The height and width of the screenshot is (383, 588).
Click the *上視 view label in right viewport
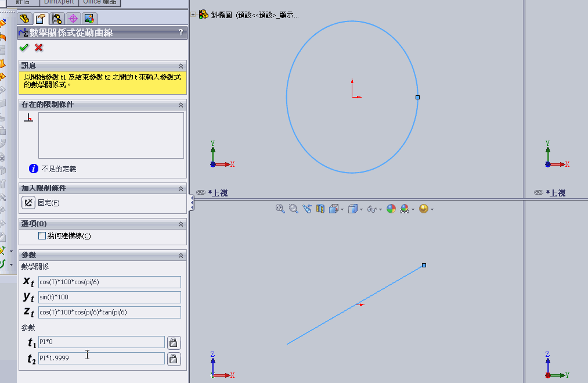pos(555,193)
